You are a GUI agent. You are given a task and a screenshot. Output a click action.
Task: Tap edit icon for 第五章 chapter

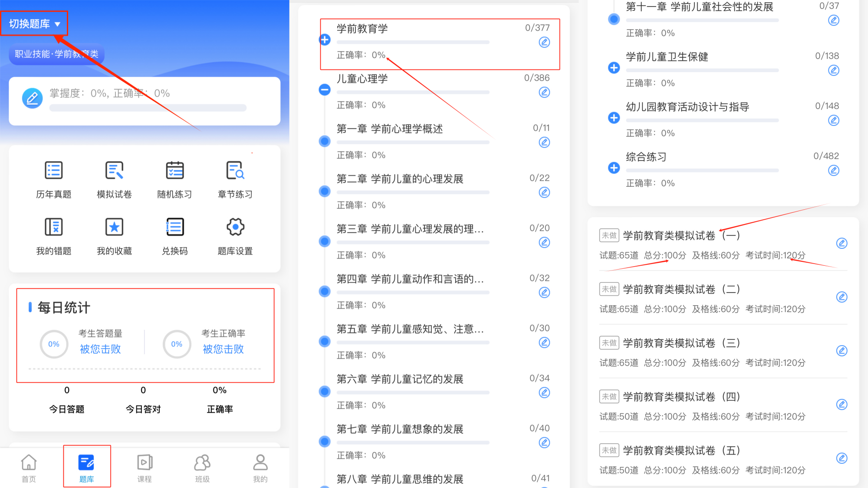pyautogui.click(x=544, y=343)
